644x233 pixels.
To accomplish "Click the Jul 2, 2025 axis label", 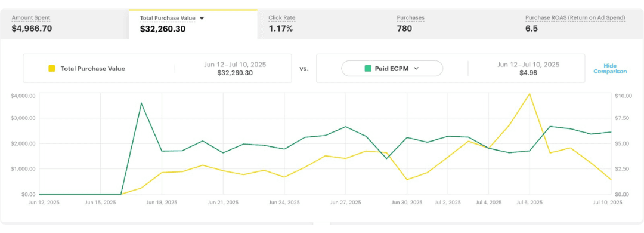I will coord(448,203).
